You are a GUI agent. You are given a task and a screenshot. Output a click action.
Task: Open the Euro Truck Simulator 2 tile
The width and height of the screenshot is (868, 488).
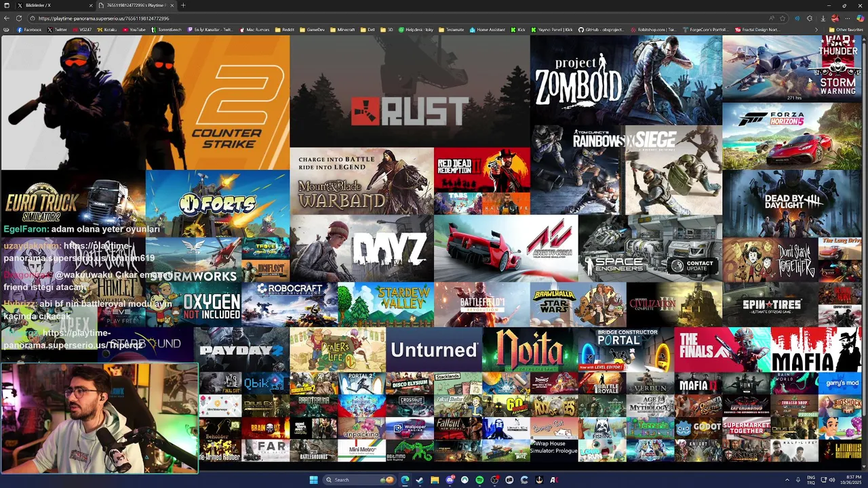(73, 203)
